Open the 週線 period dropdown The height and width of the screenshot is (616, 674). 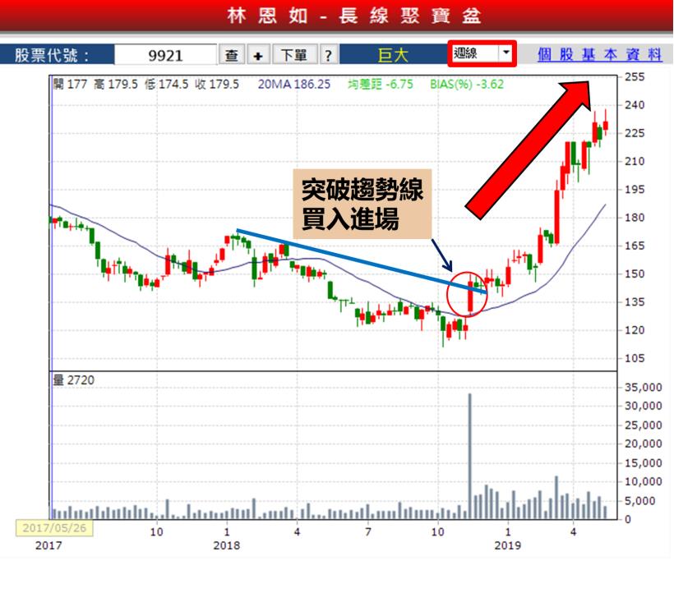click(482, 53)
